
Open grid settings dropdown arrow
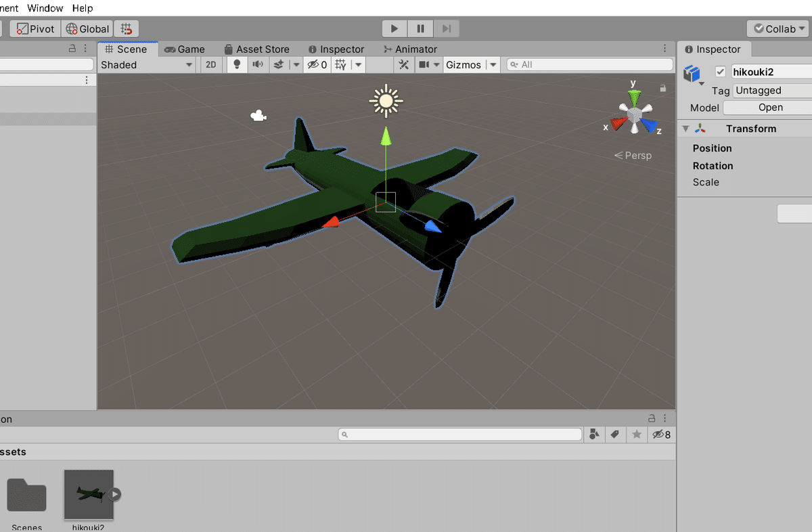click(x=358, y=65)
